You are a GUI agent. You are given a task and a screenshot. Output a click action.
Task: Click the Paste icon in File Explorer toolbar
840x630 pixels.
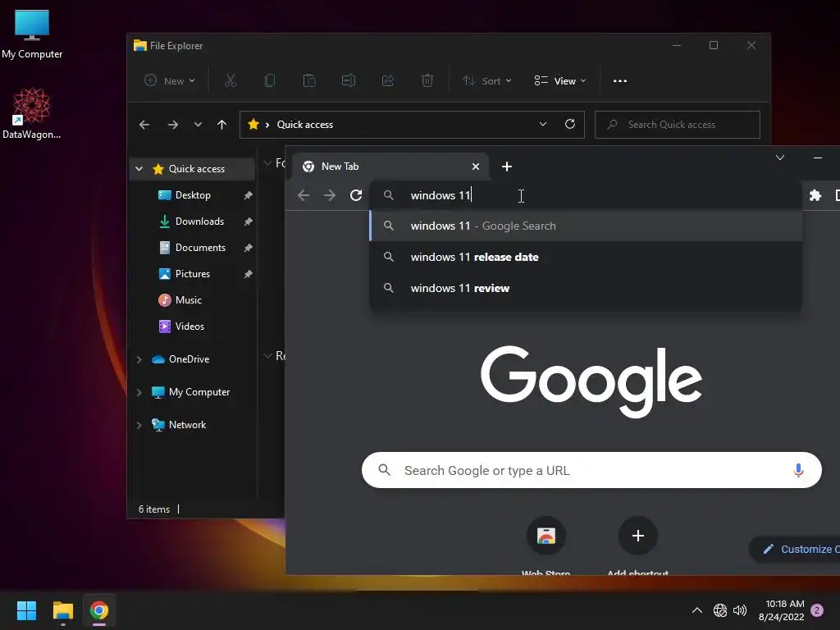click(309, 81)
